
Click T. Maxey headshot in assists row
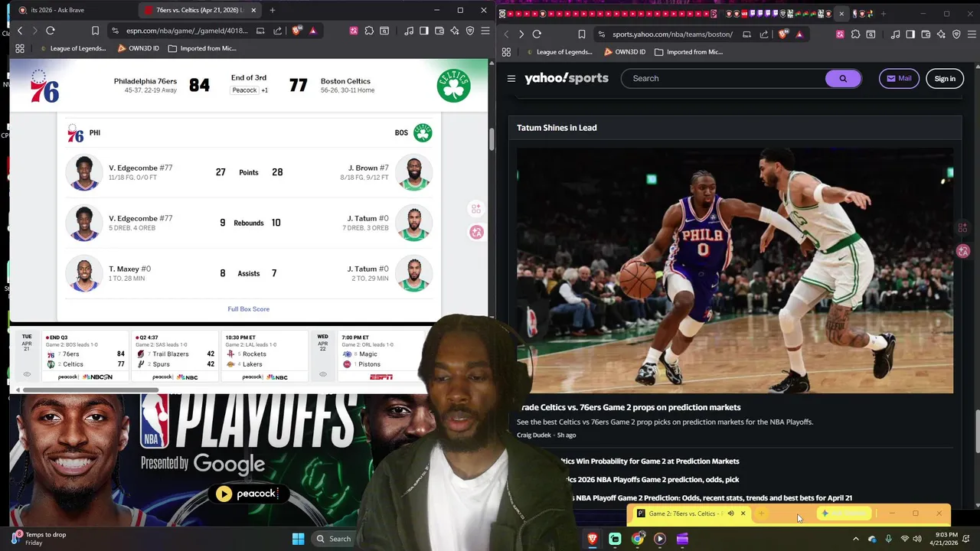coord(84,273)
